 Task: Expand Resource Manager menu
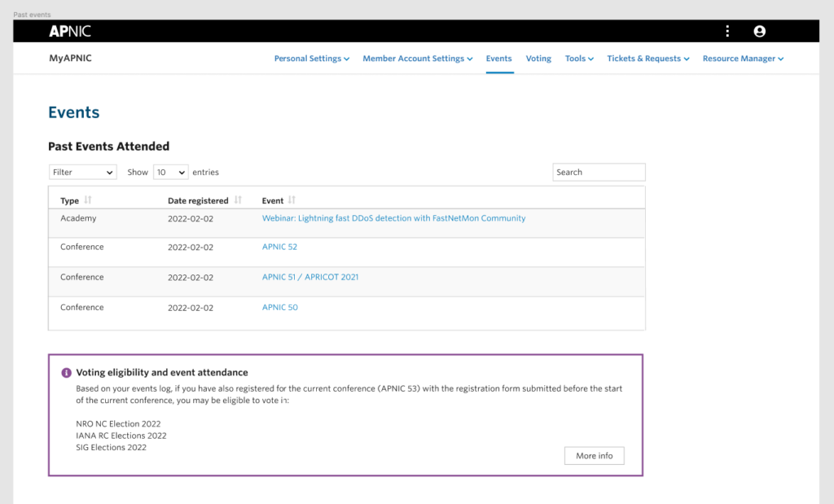click(743, 59)
